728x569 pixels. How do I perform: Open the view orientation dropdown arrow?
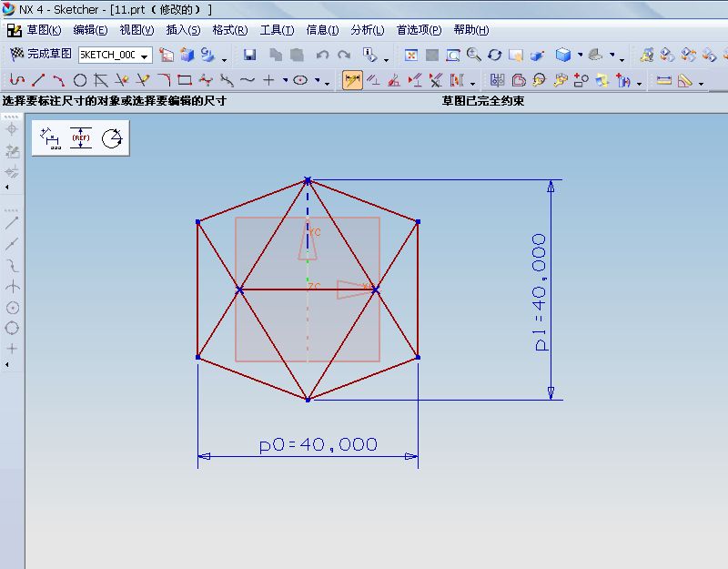612,55
